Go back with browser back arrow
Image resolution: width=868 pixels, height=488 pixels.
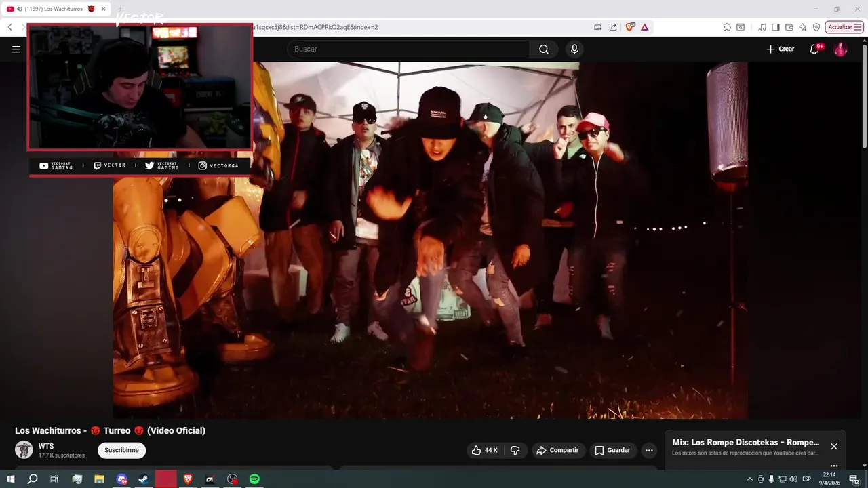(x=9, y=27)
